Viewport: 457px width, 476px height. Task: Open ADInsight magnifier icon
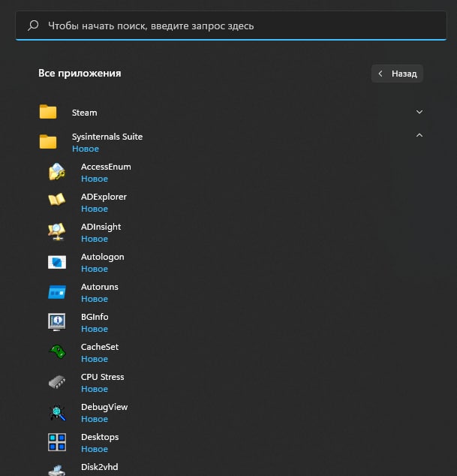point(57,232)
